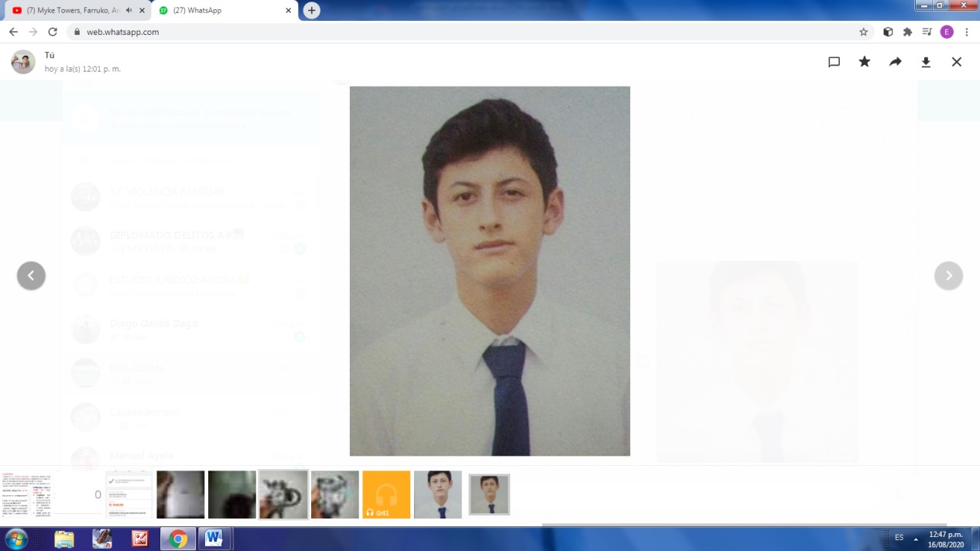Open Microsoft Word from the taskbar

coord(214,538)
